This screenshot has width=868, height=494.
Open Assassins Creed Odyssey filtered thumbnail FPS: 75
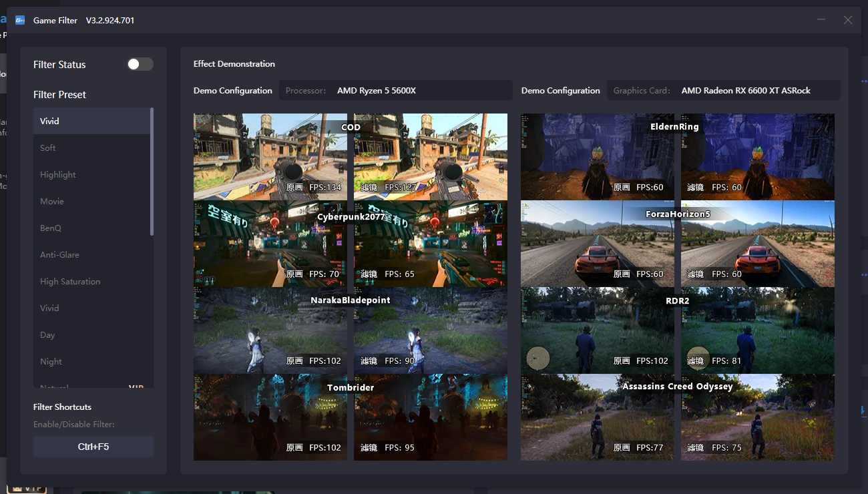click(758, 417)
